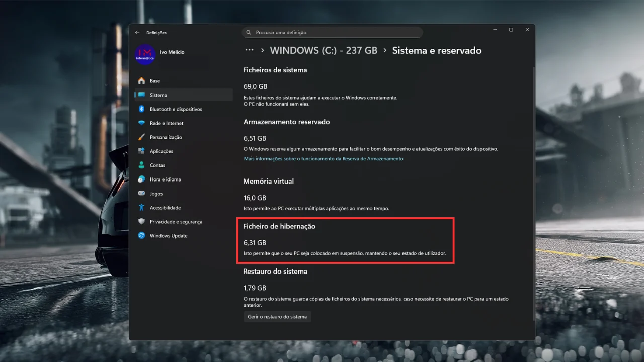This screenshot has width=644, height=362.
Task: Open the Base settings page label
Action: point(155,81)
